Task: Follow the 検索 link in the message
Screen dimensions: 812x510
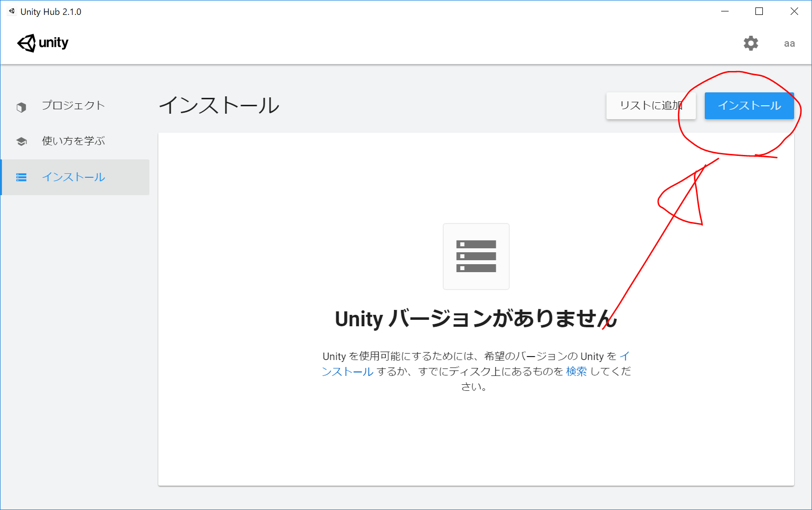Action: coord(576,371)
